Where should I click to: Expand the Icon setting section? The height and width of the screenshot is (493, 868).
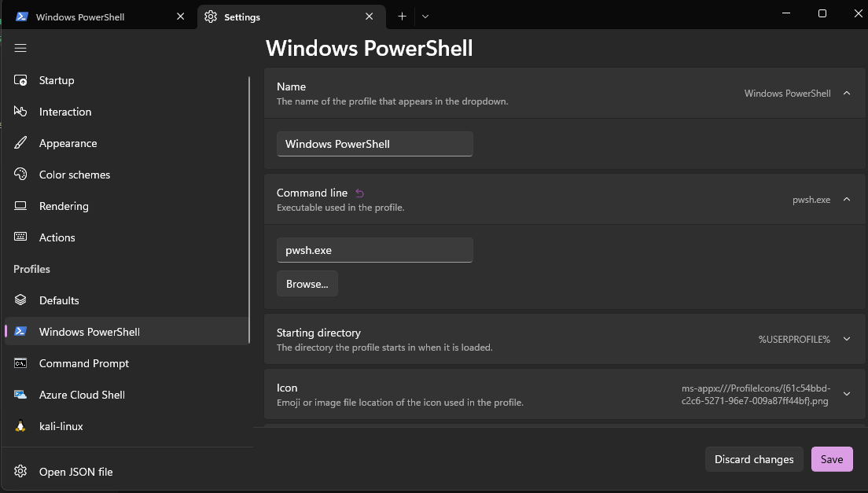[x=847, y=394]
